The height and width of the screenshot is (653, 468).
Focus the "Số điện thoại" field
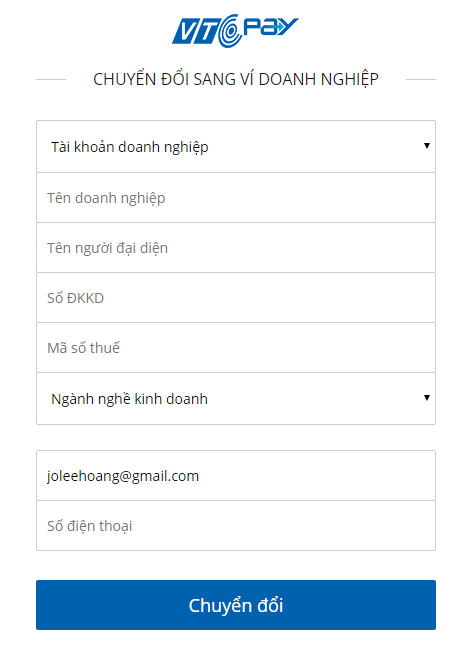point(236,526)
